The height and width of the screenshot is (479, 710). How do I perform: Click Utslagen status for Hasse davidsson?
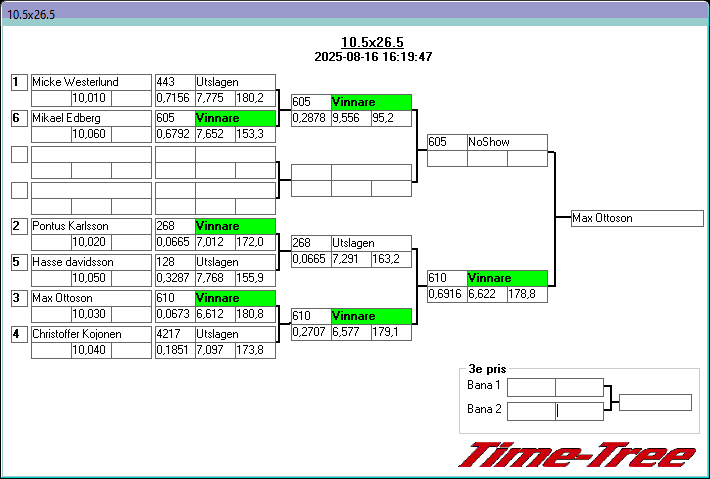point(235,262)
